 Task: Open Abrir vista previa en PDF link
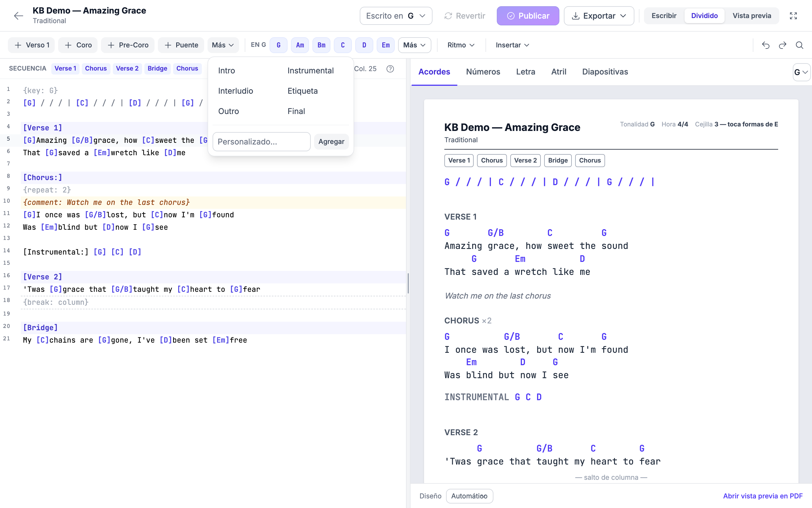tap(763, 496)
